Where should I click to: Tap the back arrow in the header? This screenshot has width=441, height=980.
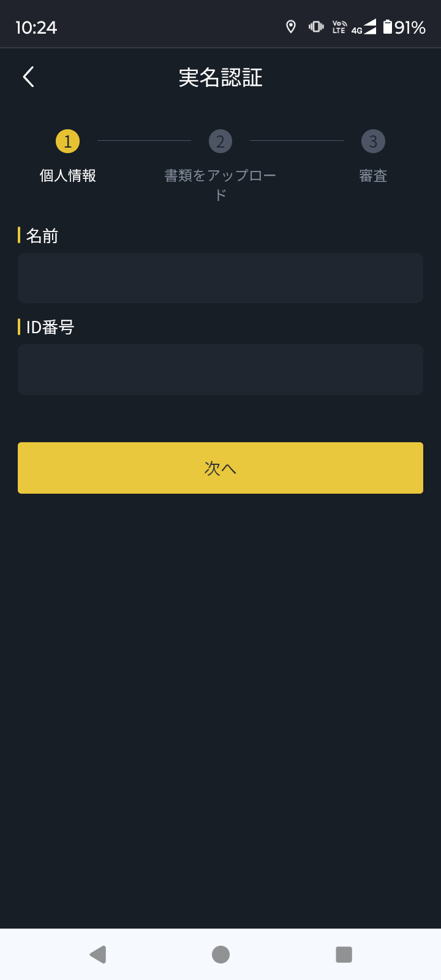pos(28,77)
